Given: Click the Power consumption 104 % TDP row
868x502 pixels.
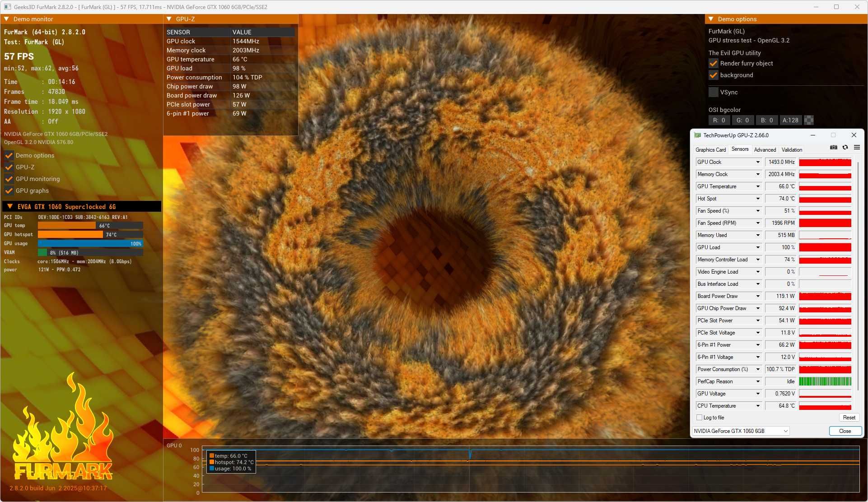Looking at the screenshot, I should click(x=230, y=77).
